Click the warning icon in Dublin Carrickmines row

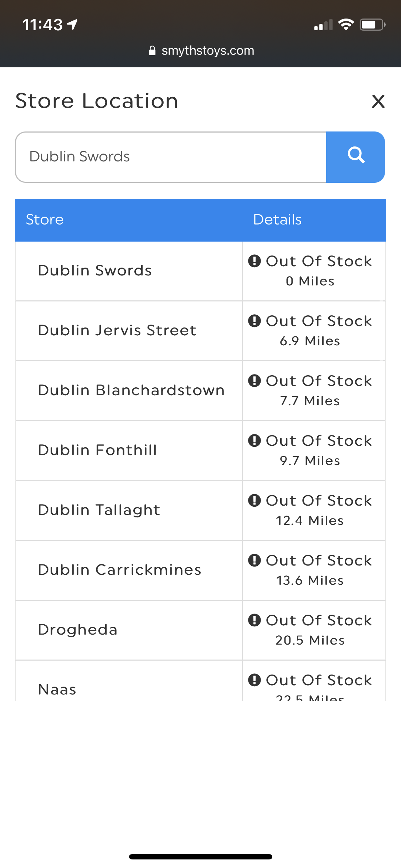click(255, 560)
